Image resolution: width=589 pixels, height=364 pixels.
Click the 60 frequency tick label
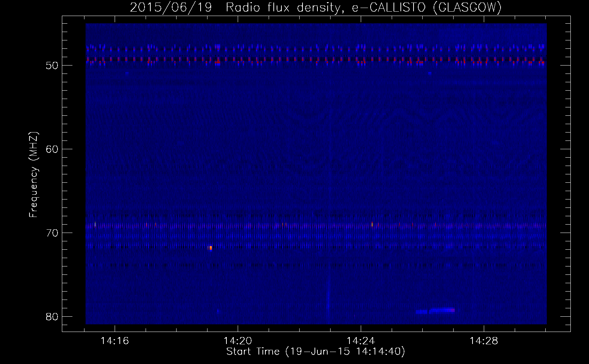click(x=52, y=149)
